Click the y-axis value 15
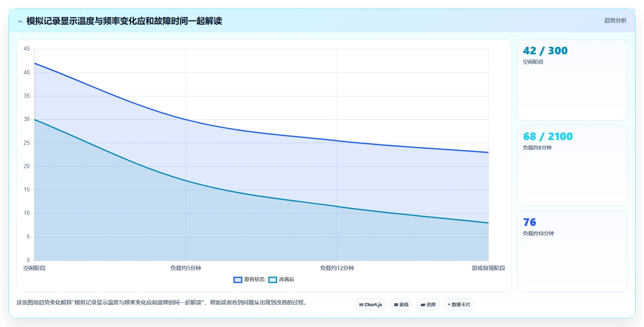Viewport: 644px width, 327px height. [x=27, y=190]
